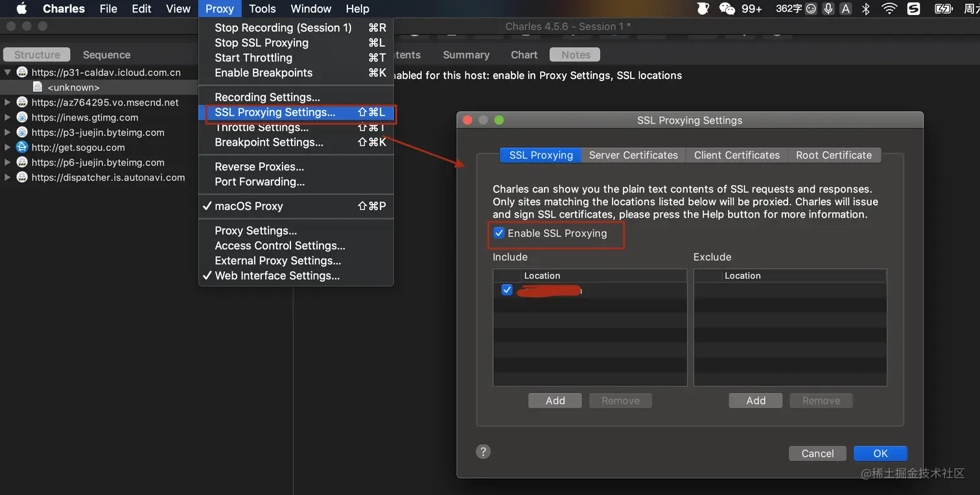Open the File menu
This screenshot has width=980, height=495.
pyautogui.click(x=108, y=8)
